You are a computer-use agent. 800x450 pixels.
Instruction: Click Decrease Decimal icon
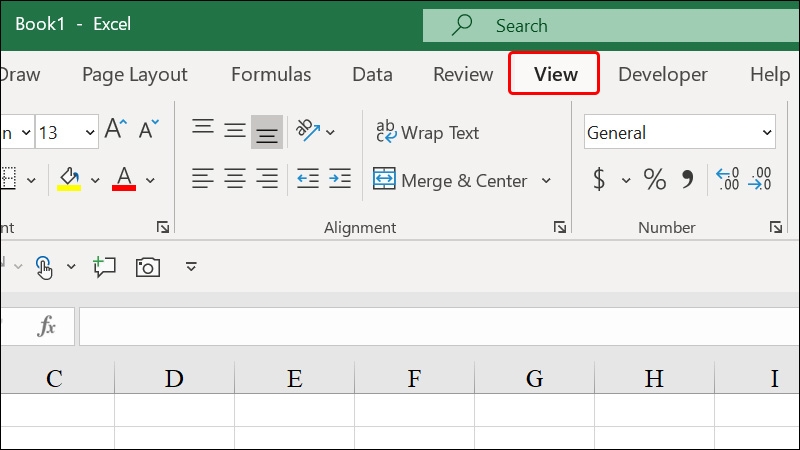tap(760, 179)
